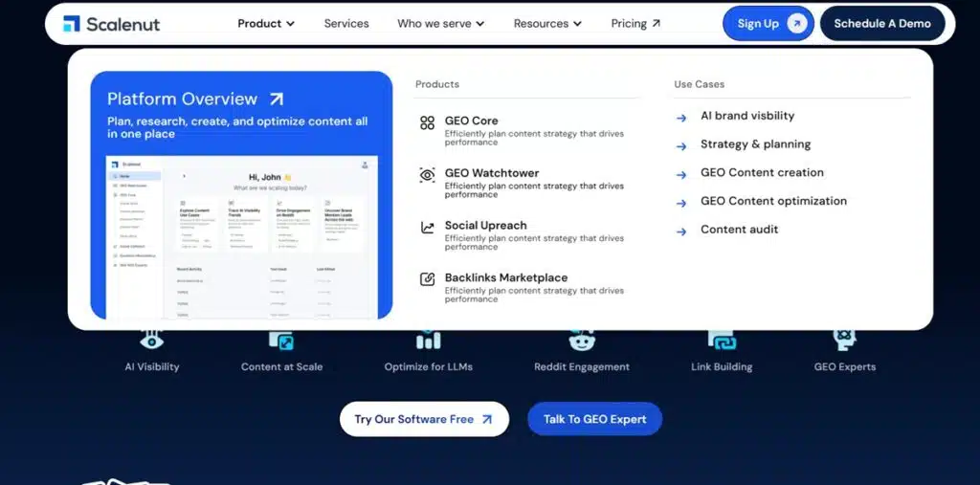The width and height of the screenshot is (980, 485).
Task: Click the arrow beside Platform Overview
Action: tap(277, 99)
